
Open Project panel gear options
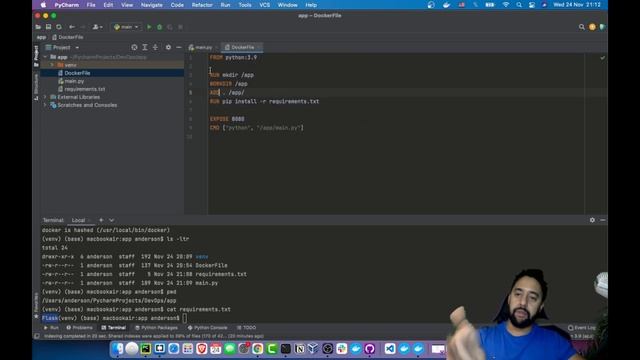click(x=168, y=47)
